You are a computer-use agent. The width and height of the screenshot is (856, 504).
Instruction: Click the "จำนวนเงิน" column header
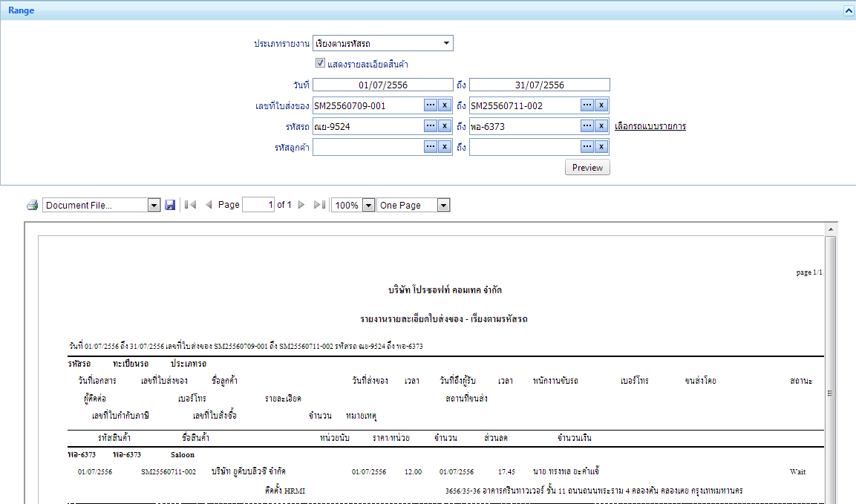575,437
